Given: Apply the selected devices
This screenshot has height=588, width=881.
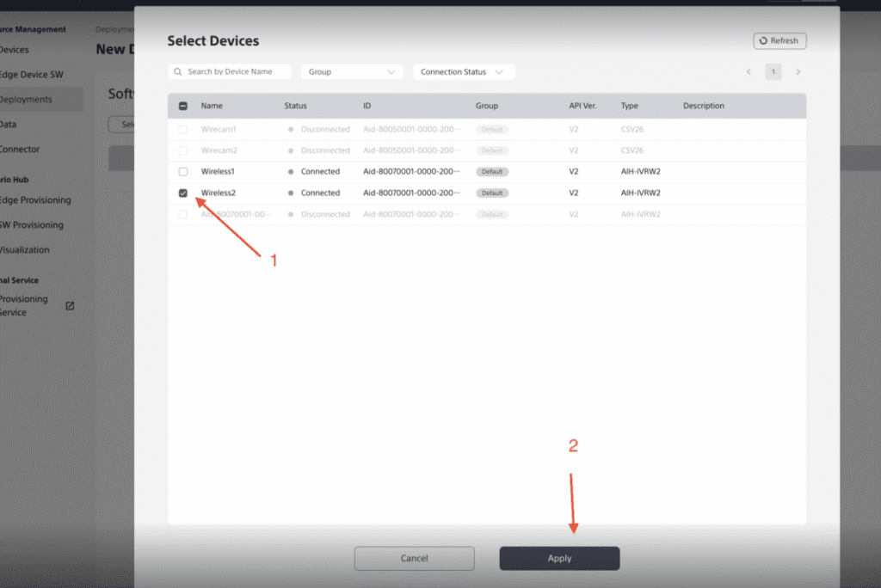Looking at the screenshot, I should click(559, 558).
